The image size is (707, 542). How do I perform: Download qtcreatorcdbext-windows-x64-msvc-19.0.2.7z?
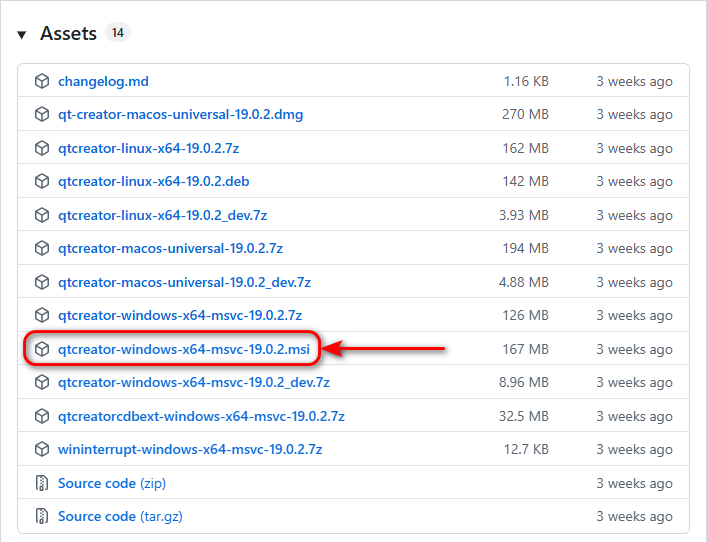coord(201,416)
